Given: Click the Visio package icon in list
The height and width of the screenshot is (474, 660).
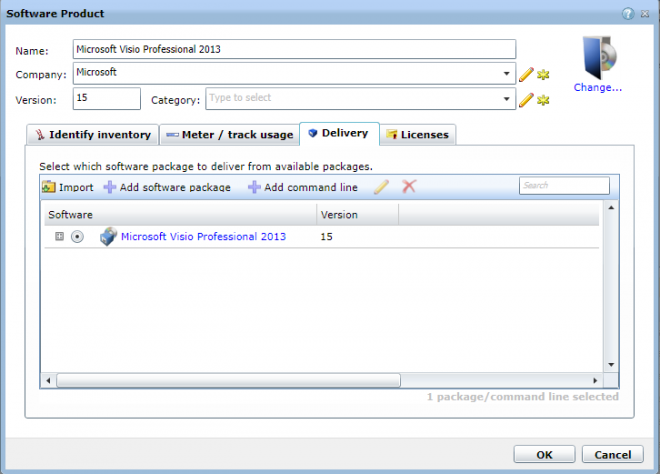Looking at the screenshot, I should [109, 236].
